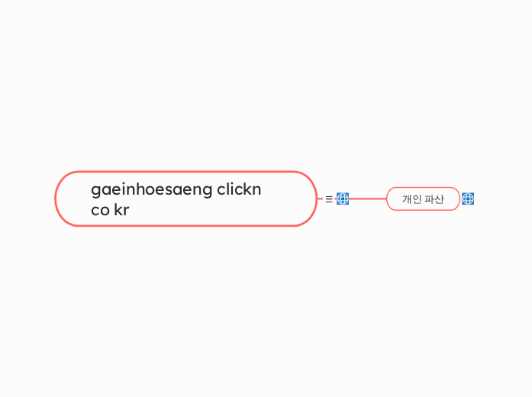Click the "co kr" text line in the root topic
Screen dimensions: 532x397
pyautogui.click(x=110, y=210)
